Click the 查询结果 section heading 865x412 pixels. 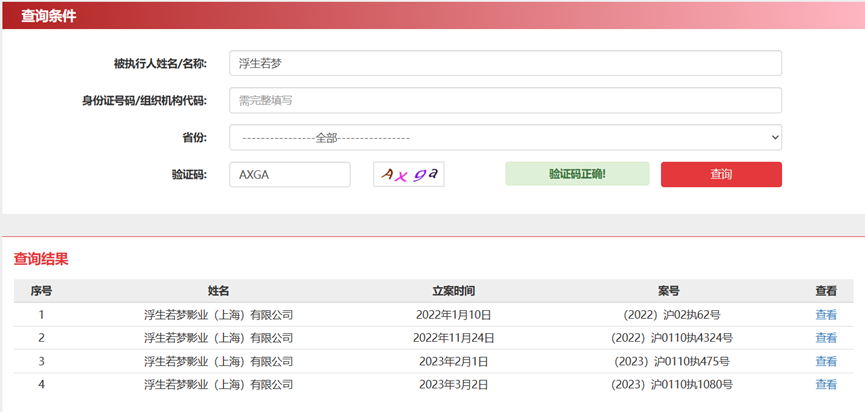[x=41, y=259]
